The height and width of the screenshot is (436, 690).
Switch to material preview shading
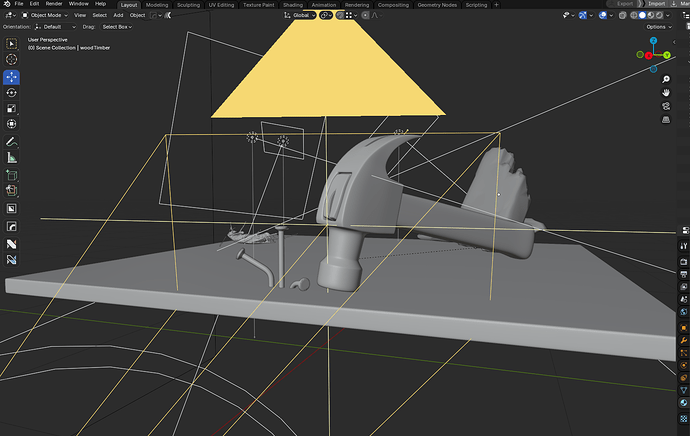[651, 15]
